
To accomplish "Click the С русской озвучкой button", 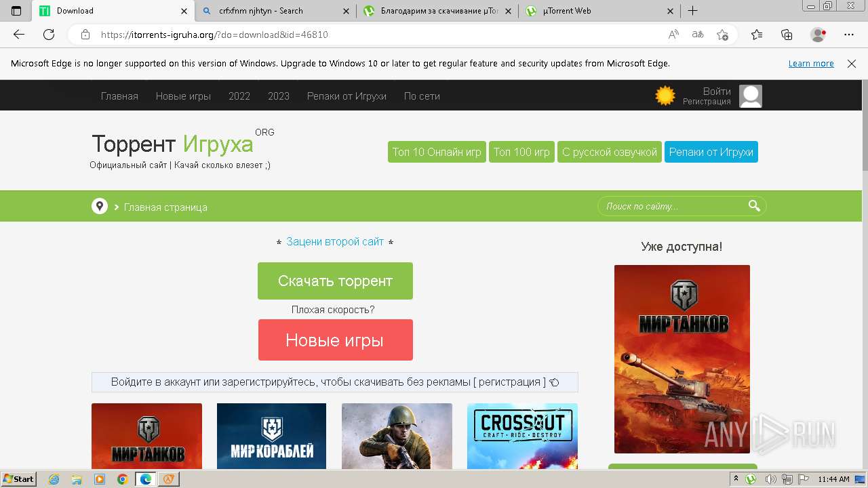I will pos(610,152).
